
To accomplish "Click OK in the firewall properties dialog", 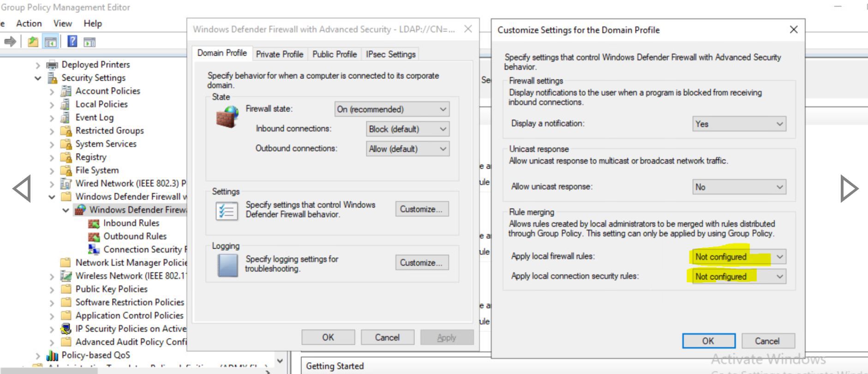I will point(328,337).
